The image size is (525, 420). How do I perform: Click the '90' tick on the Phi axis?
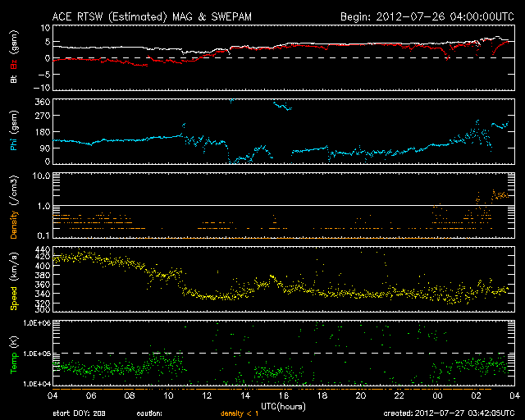tap(45, 148)
